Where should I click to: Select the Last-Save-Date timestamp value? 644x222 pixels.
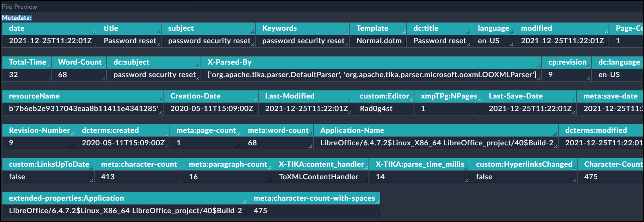[530, 109]
